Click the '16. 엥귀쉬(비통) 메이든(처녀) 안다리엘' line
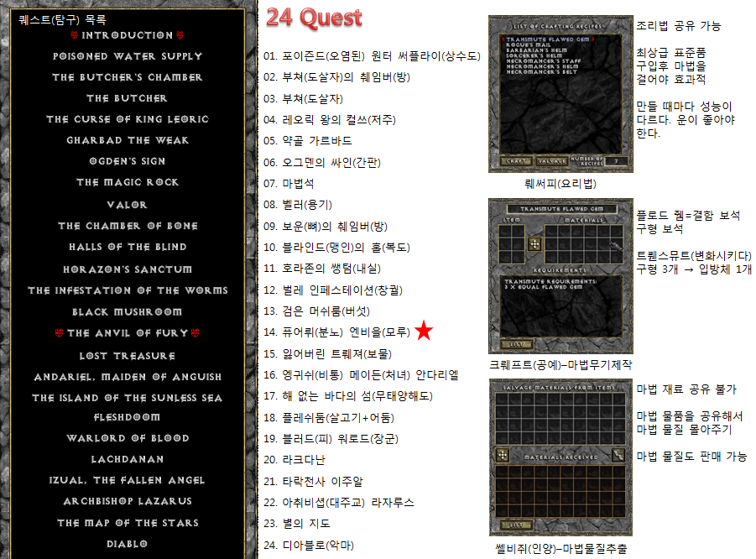756x559 pixels. pos(361,374)
